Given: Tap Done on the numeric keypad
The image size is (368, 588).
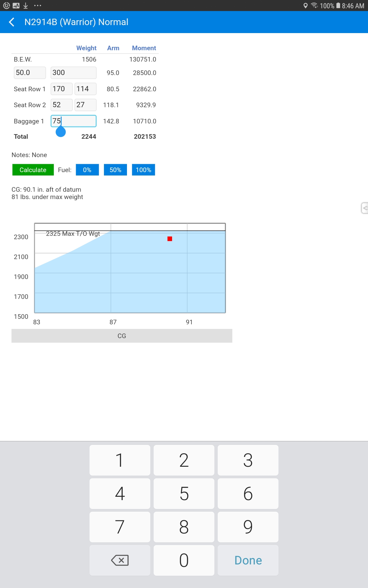Looking at the screenshot, I should (248, 560).
